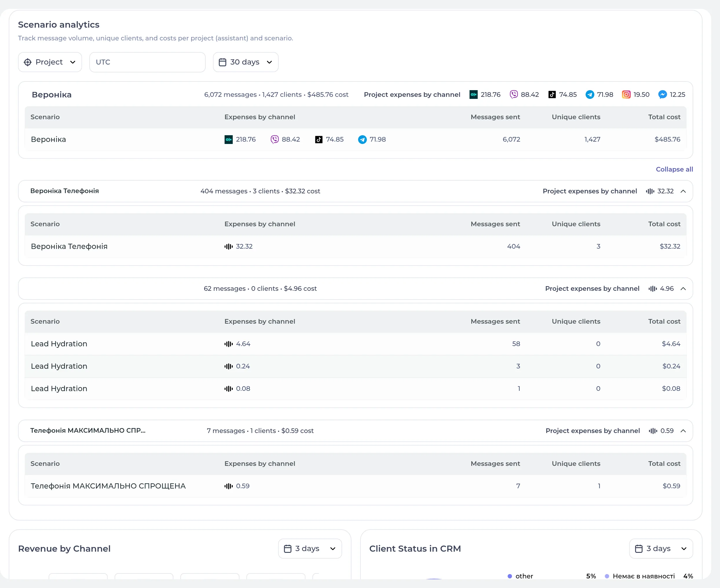Click the 'Немає в наявності' legend entry

(640, 576)
